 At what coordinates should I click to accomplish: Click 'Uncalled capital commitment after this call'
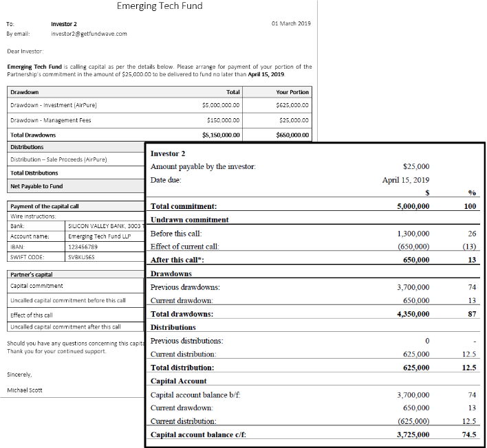(x=65, y=327)
